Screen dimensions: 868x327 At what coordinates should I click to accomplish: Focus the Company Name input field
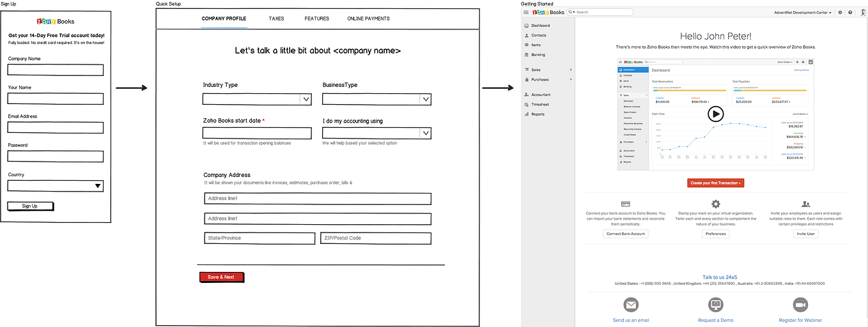coord(56,70)
